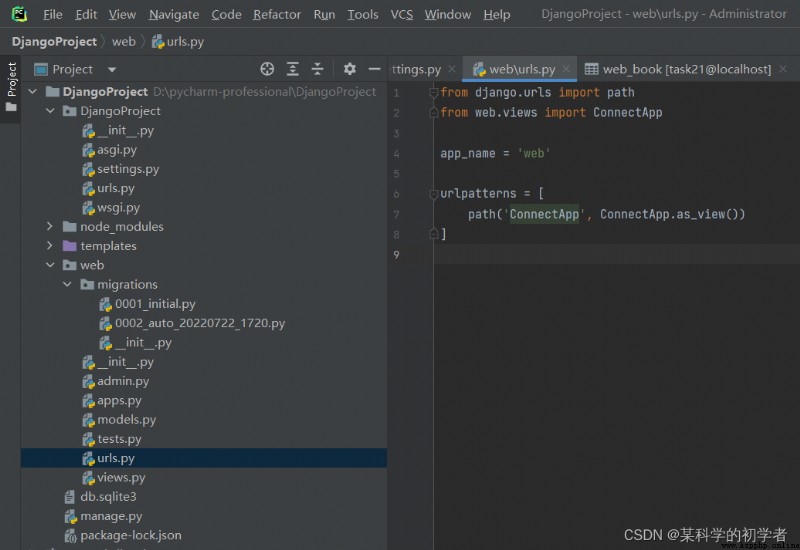This screenshot has width=800, height=550.
Task: Open the File menu
Action: coord(53,14)
